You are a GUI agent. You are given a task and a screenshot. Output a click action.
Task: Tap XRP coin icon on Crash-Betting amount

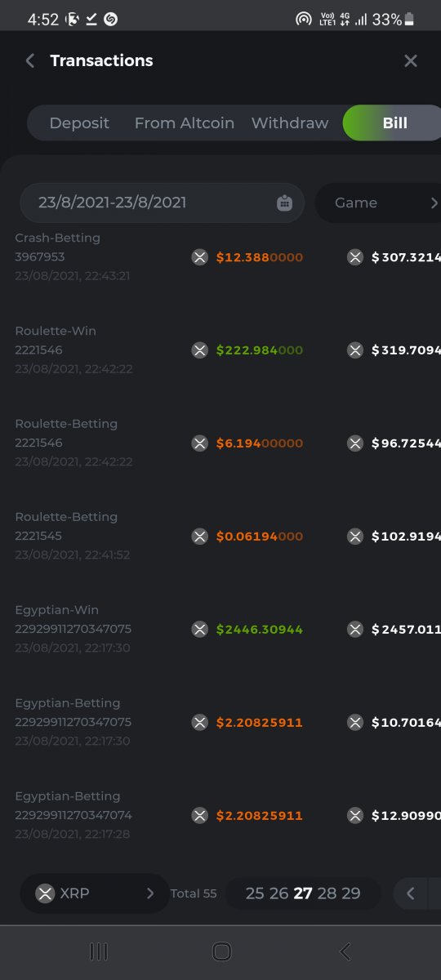pyautogui.click(x=200, y=257)
